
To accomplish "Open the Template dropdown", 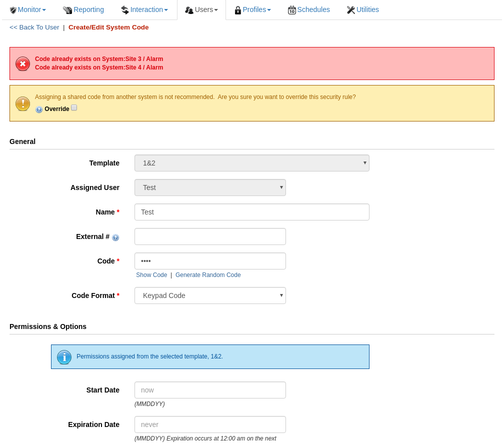I will tap(251, 163).
